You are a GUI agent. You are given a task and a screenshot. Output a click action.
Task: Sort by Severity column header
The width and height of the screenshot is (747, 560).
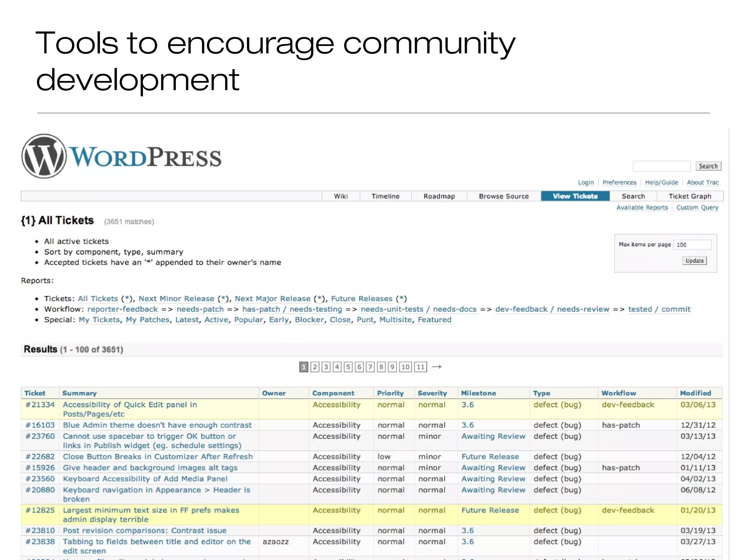[432, 393]
